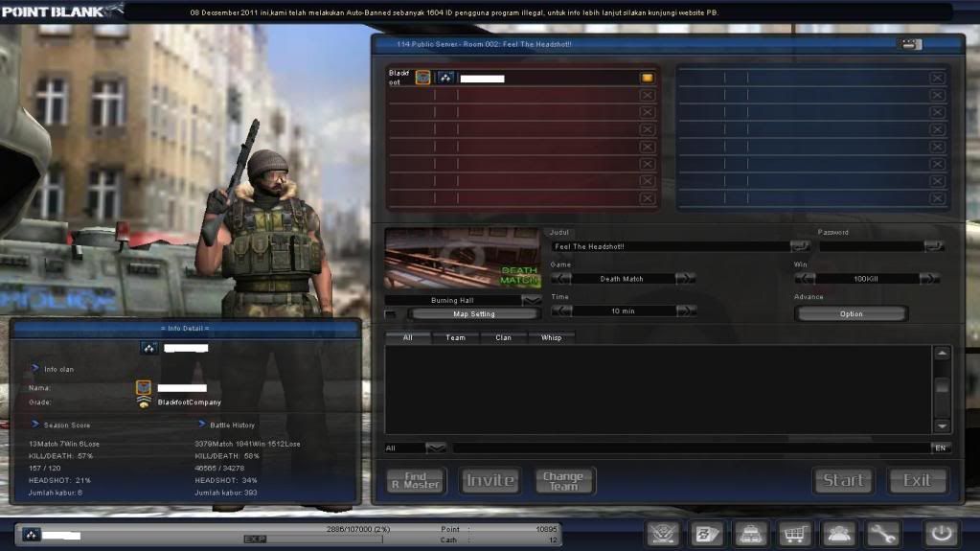Confirm password with enter icon
Screen dimensions: 980x551
tap(934, 246)
